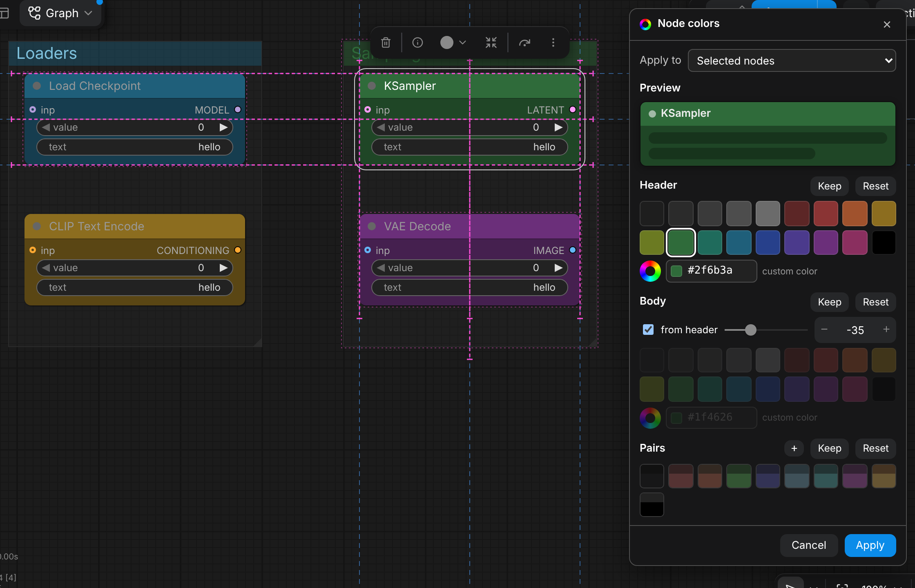Screen dimensions: 915x588
Task: Click Reset in the Header section
Action: pyautogui.click(x=875, y=186)
